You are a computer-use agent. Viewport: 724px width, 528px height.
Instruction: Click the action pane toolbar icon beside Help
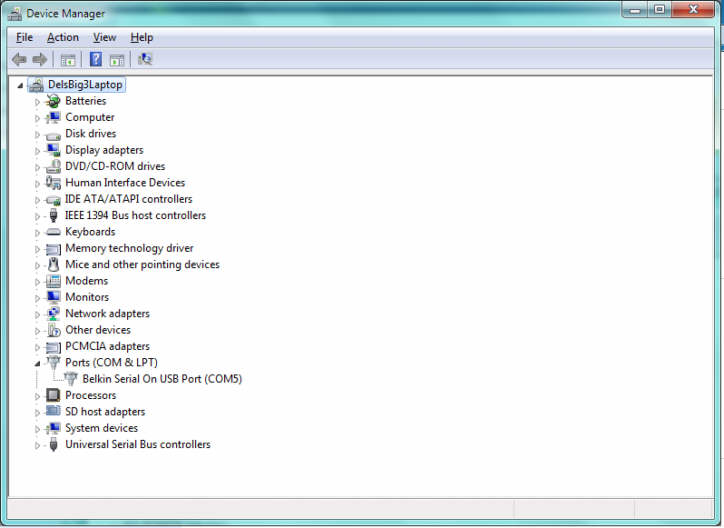[x=117, y=60]
